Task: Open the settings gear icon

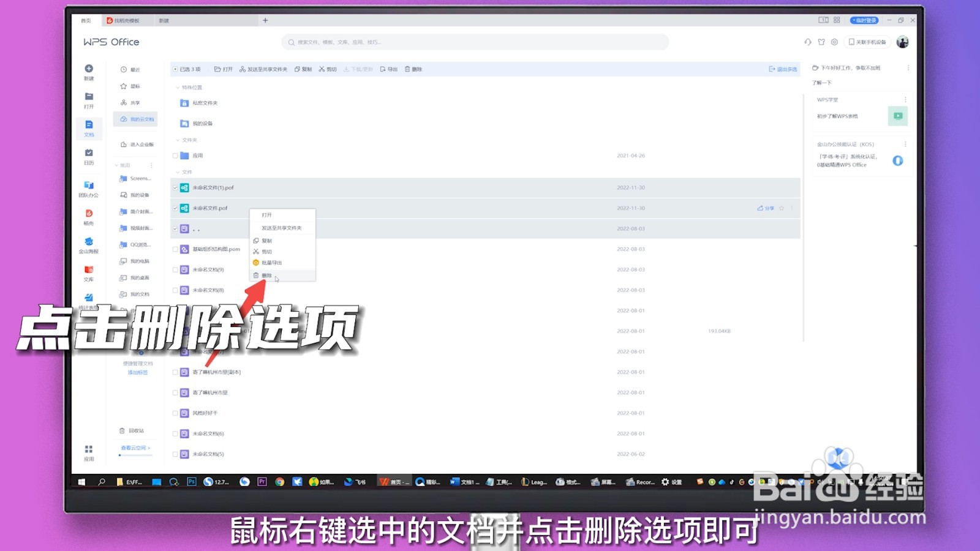Action: click(x=834, y=42)
